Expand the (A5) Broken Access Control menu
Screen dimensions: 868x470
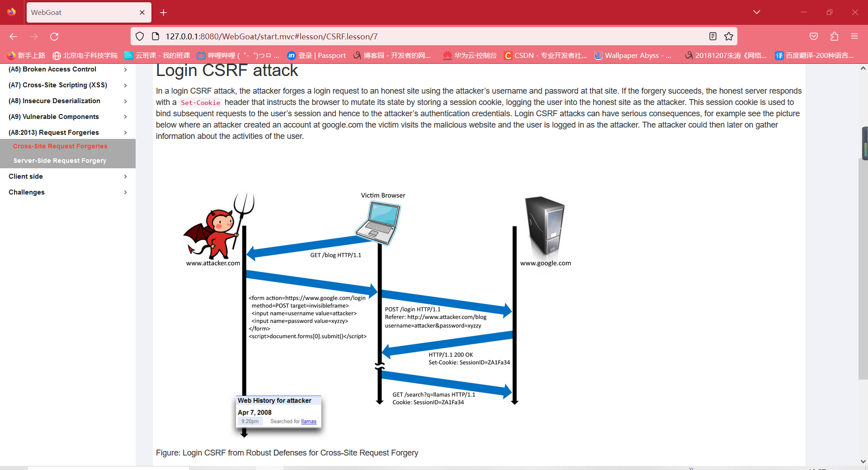point(68,69)
